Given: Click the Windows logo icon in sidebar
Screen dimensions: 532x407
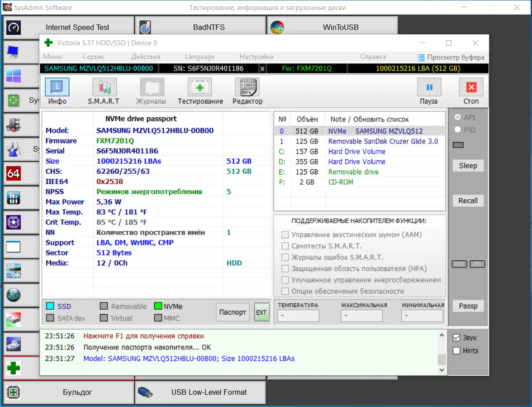Looking at the screenshot, I should pyautogui.click(x=14, y=76).
